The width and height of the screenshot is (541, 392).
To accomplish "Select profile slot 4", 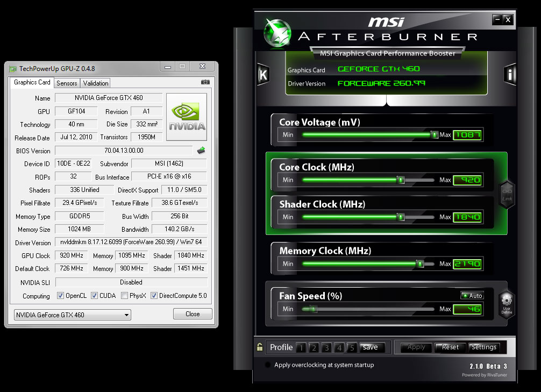I will pos(339,347).
